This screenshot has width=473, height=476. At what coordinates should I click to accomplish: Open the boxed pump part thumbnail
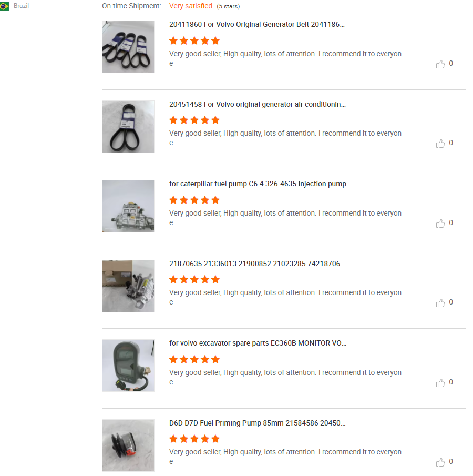click(x=128, y=286)
